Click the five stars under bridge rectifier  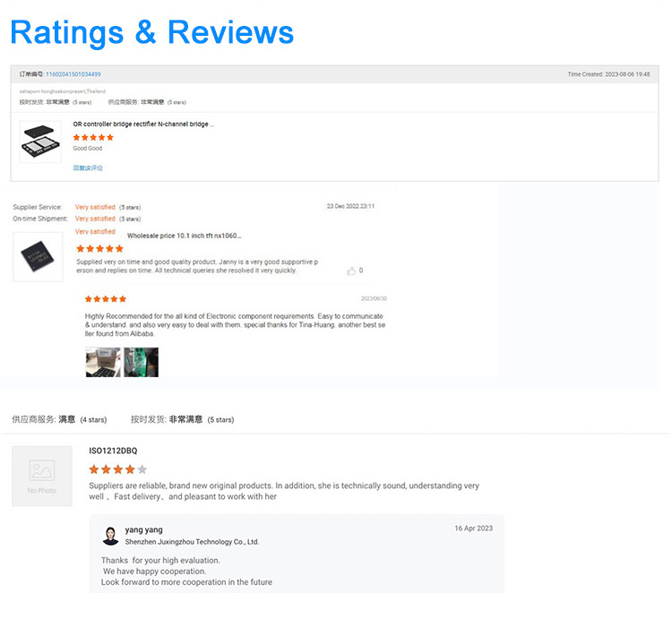click(x=93, y=137)
